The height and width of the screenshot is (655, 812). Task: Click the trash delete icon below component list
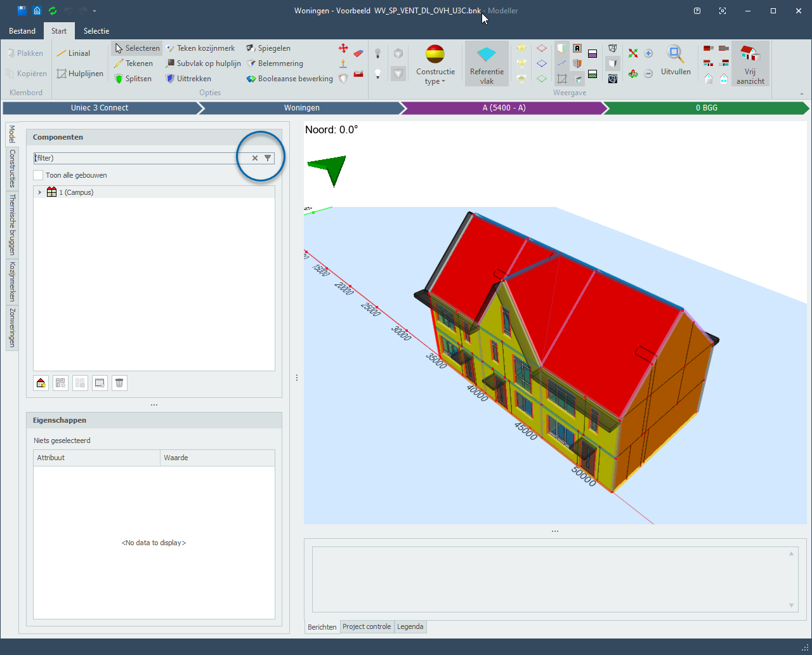119,383
